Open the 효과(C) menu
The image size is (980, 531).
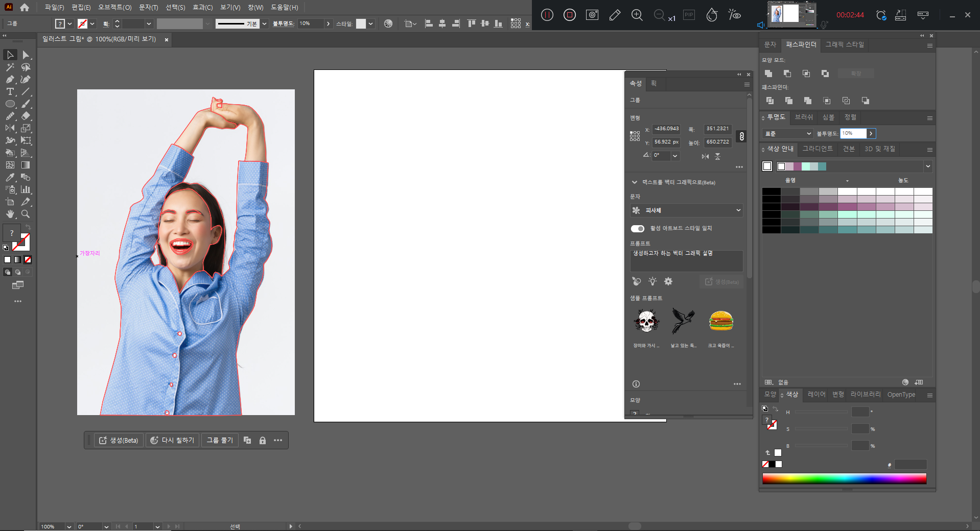[202, 7]
